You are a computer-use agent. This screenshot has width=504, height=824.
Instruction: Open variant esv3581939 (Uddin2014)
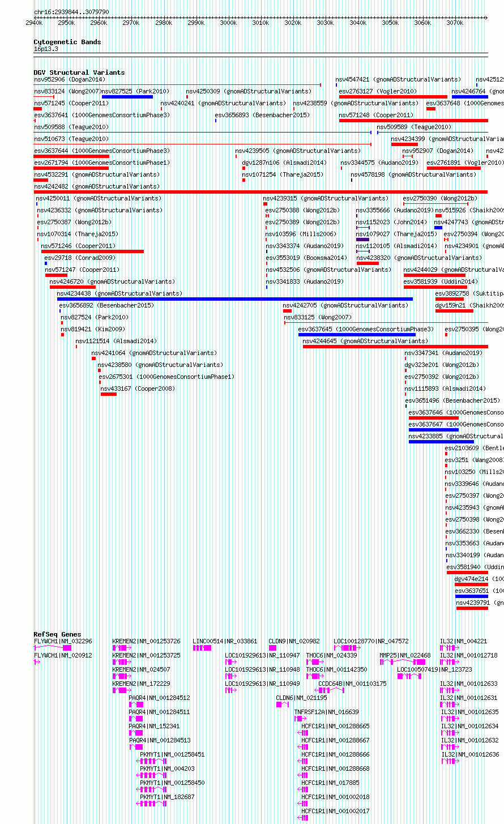point(441,281)
